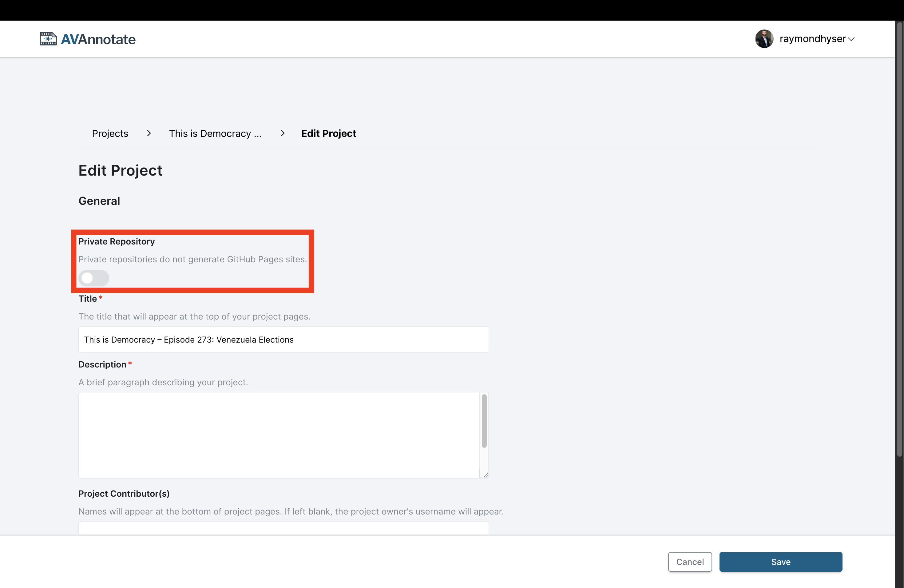Open This is Democracy breadcrumb entry
Image resolution: width=904 pixels, height=588 pixels.
tap(215, 133)
